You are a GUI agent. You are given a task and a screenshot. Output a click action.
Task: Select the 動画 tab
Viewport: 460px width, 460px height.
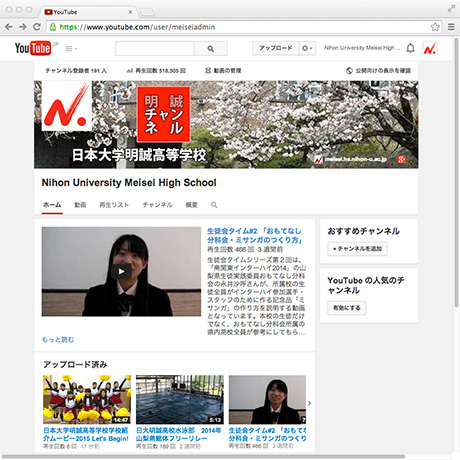point(80,205)
